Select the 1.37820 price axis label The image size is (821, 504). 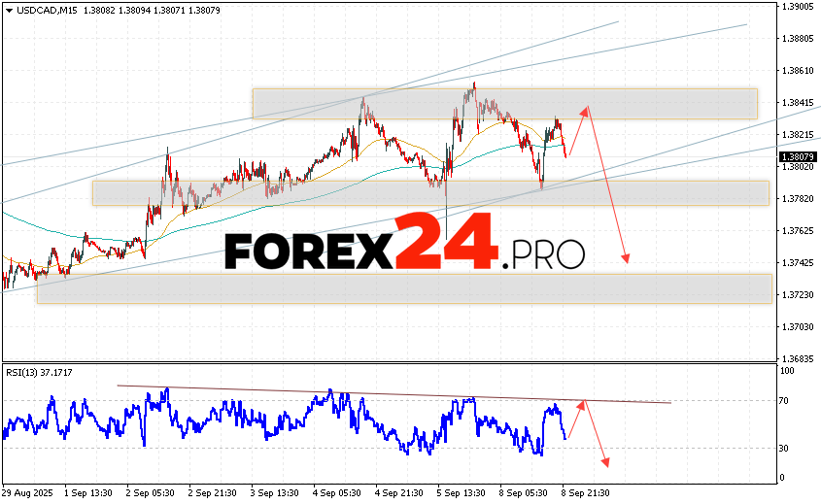click(x=798, y=199)
